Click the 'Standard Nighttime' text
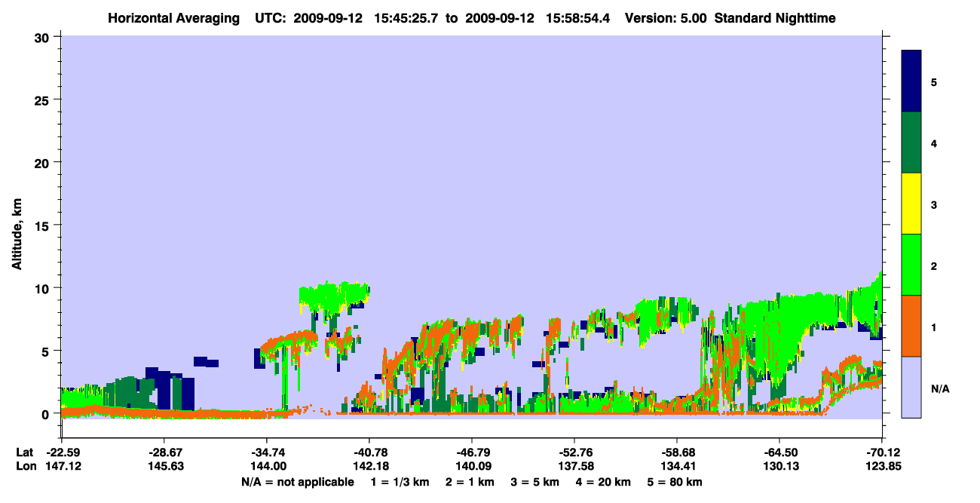 (x=775, y=17)
